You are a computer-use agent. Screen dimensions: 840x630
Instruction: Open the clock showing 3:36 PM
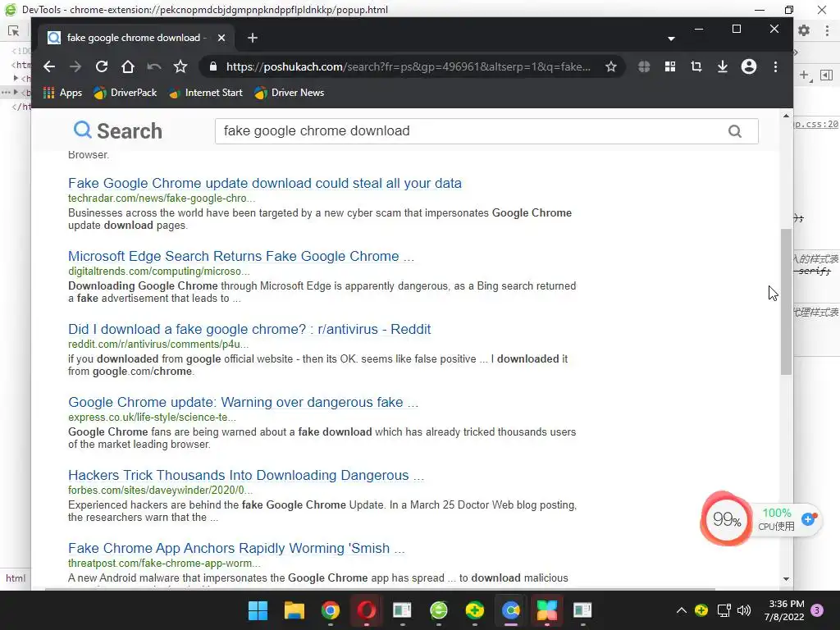(x=784, y=610)
